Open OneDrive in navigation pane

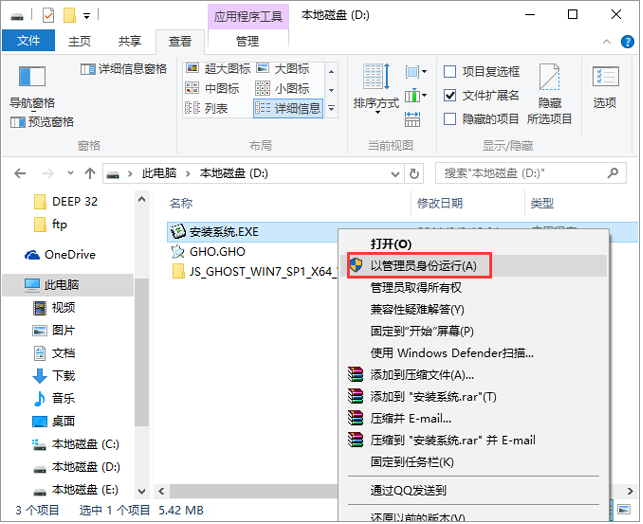pyautogui.click(x=60, y=255)
